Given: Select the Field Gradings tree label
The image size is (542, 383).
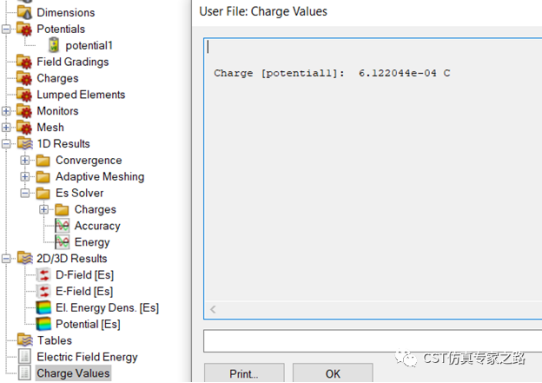Looking at the screenshot, I should point(73,62).
